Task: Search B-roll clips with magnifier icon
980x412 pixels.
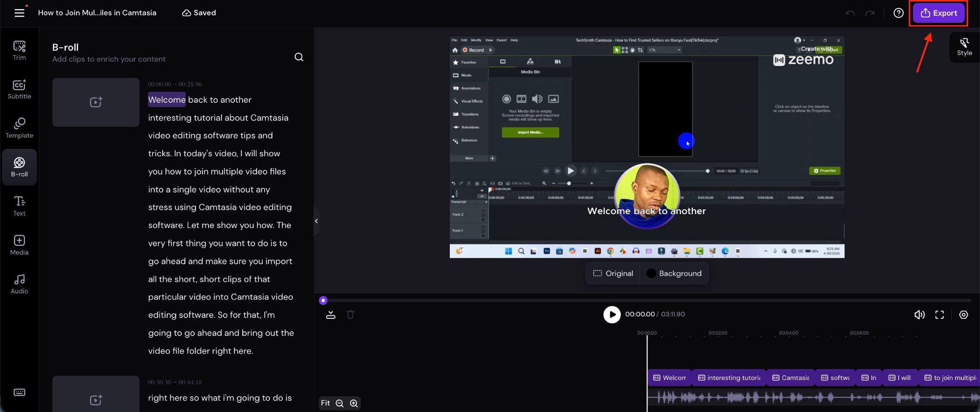Action: (x=299, y=57)
